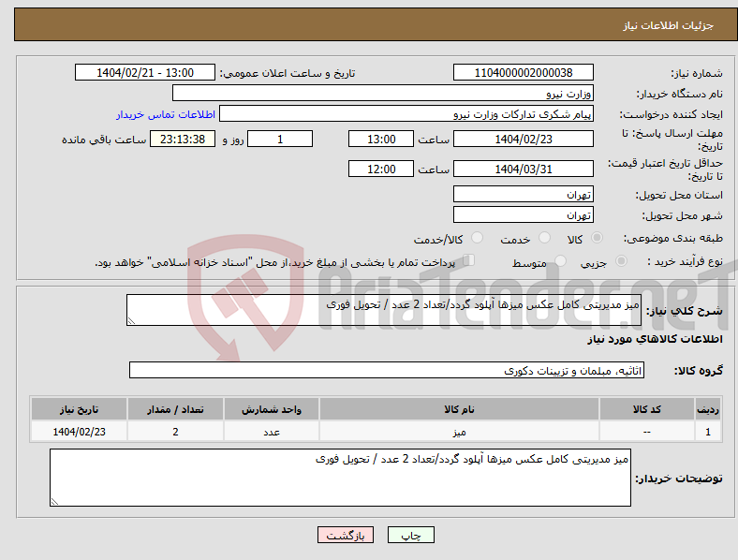Click the delivery city field تهران
Screen dimensions: 738x560
point(523,214)
